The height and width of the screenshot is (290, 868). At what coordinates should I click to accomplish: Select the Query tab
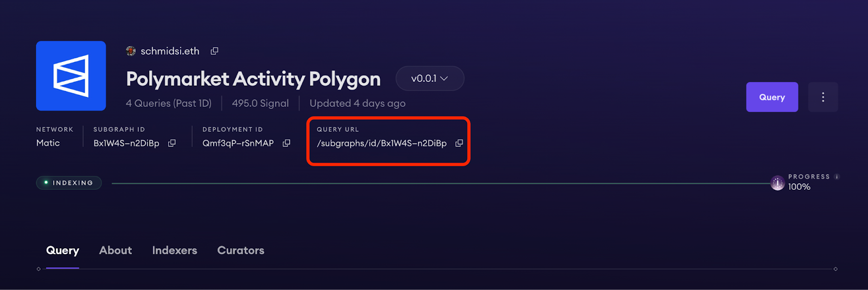62,250
